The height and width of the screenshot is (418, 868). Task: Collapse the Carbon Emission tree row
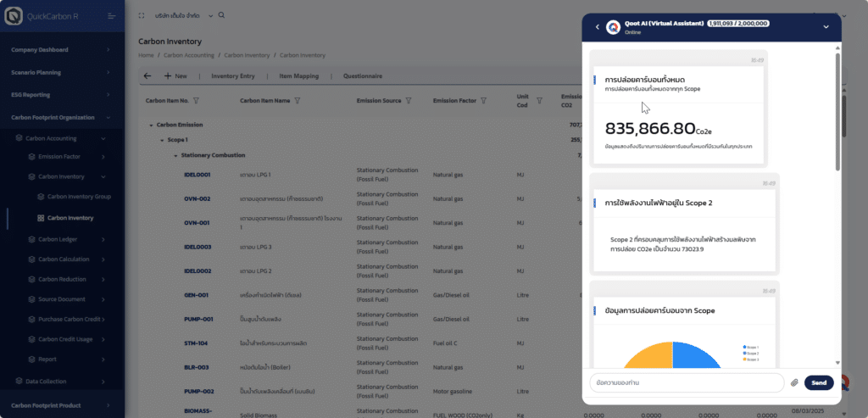point(151,125)
